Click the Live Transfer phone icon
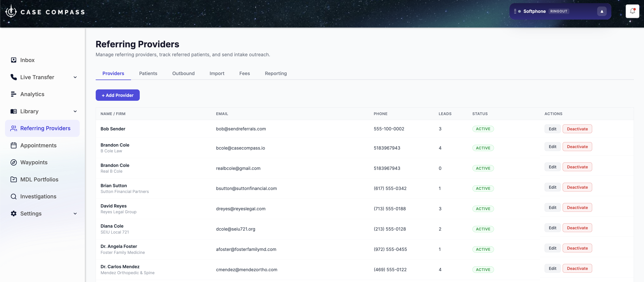The height and width of the screenshot is (282, 644). 13,77
